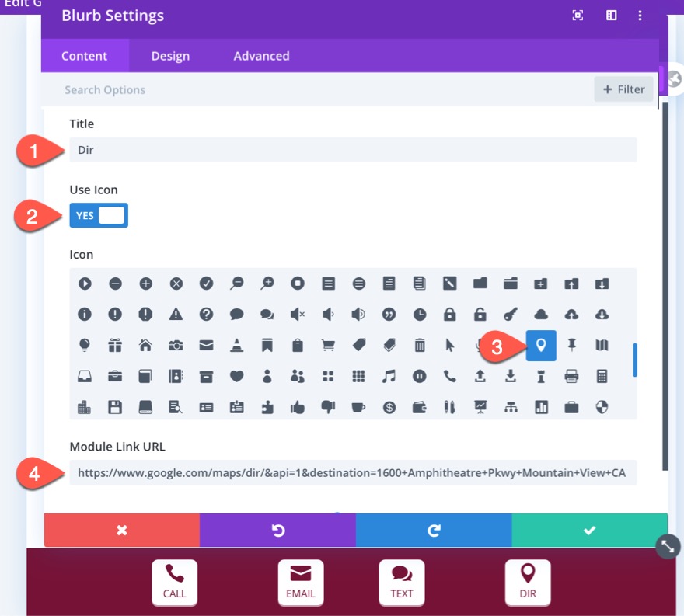The height and width of the screenshot is (616, 684).
Task: Select the music note icon
Action: tap(389, 376)
